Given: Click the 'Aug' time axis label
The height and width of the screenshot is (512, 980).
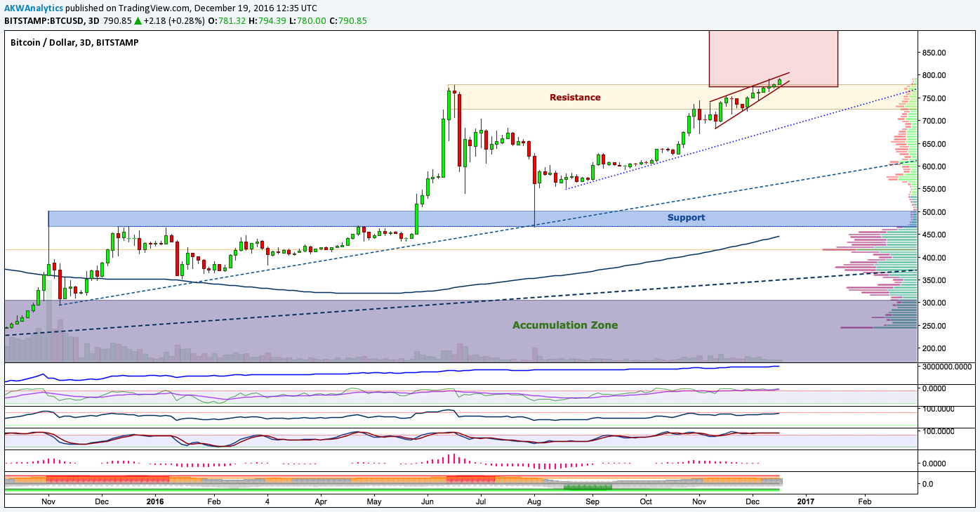Looking at the screenshot, I should coord(534,502).
